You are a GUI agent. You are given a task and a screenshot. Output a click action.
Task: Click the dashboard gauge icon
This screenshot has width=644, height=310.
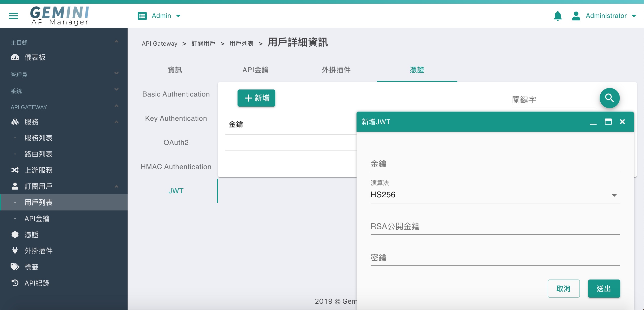[x=15, y=57]
